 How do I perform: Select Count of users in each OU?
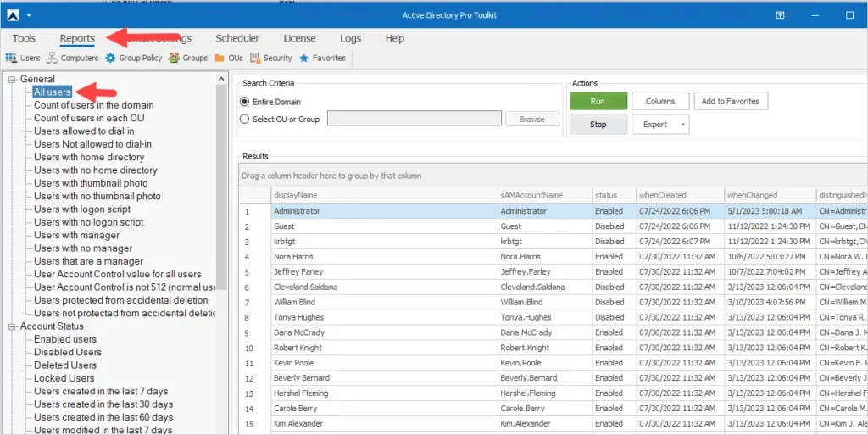[89, 118]
